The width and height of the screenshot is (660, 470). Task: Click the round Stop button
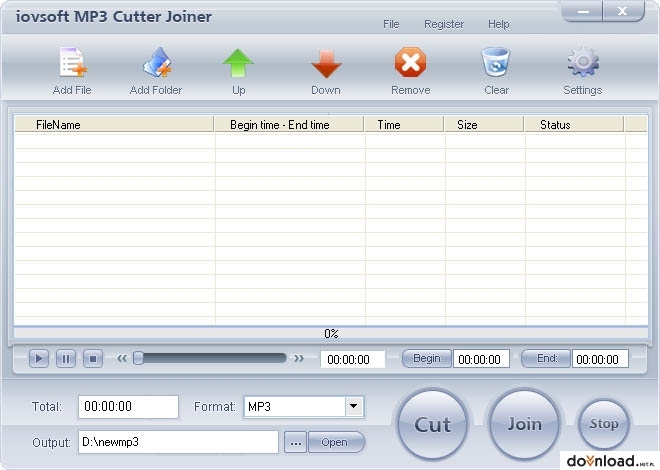click(604, 424)
